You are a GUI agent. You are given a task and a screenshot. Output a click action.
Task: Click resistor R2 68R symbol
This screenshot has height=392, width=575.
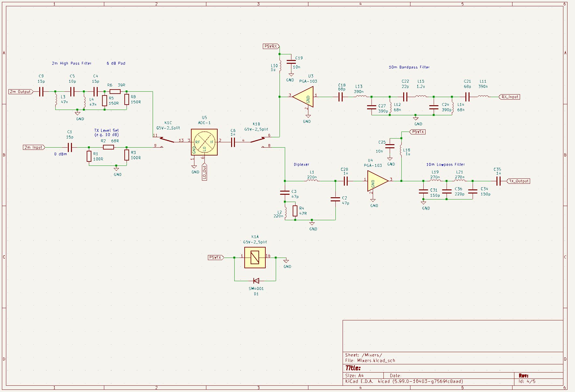click(109, 147)
